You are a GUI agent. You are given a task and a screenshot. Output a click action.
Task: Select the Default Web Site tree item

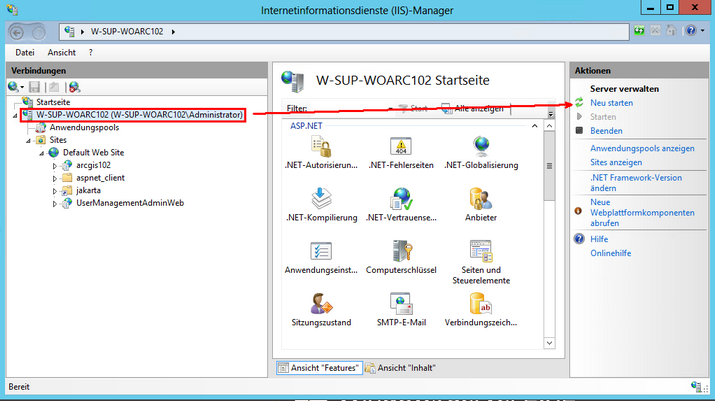pos(93,152)
